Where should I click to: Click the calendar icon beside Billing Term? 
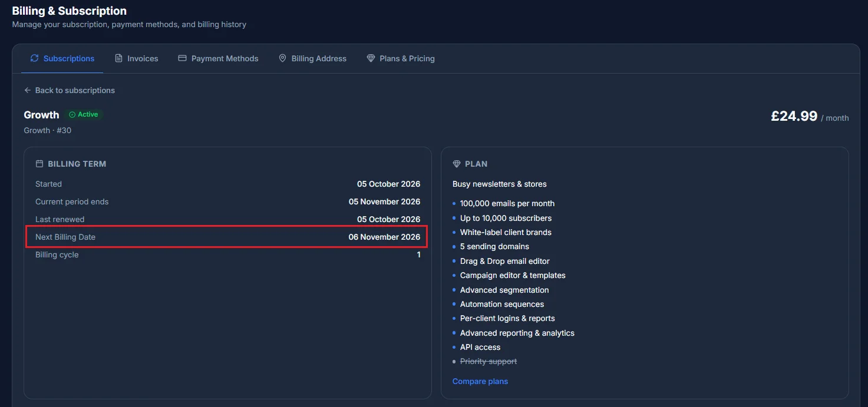39,164
